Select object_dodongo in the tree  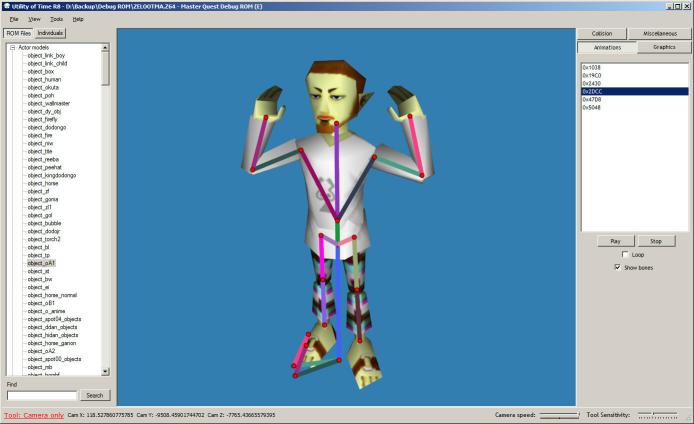coord(47,127)
